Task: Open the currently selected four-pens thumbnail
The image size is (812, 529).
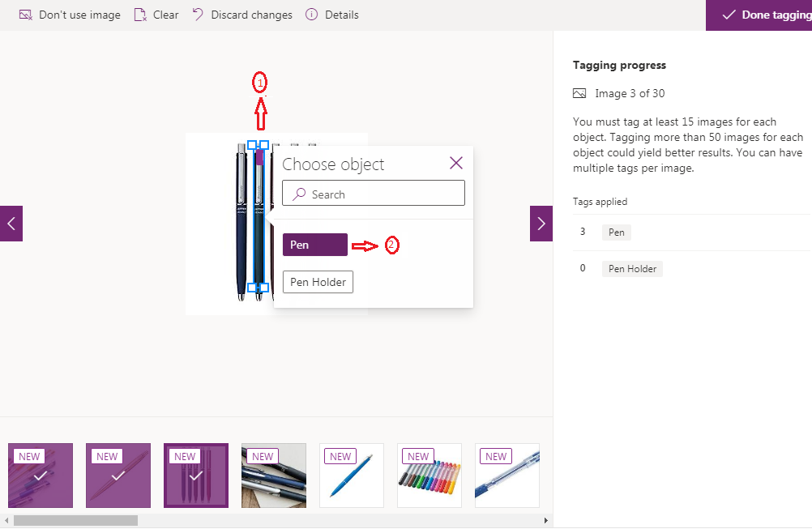Action: click(x=196, y=476)
